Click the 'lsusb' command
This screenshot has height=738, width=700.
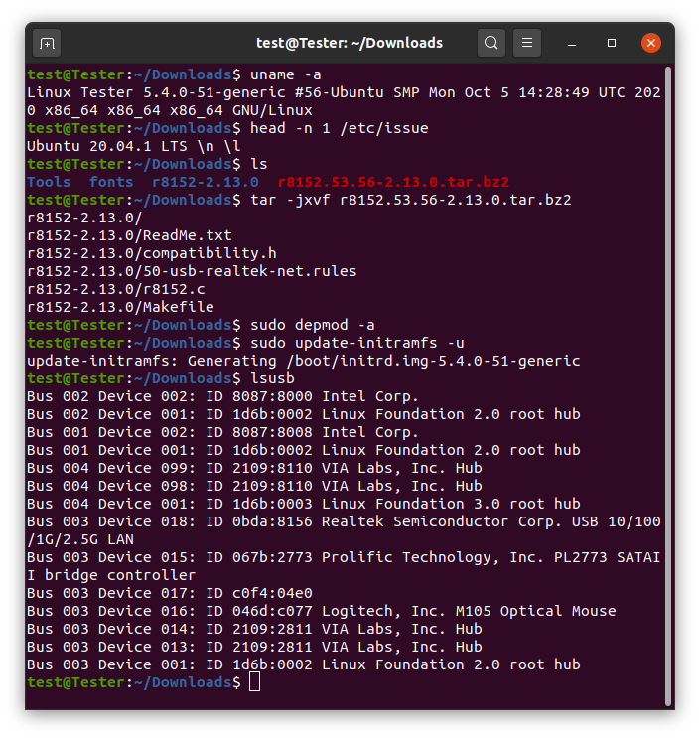(x=272, y=378)
